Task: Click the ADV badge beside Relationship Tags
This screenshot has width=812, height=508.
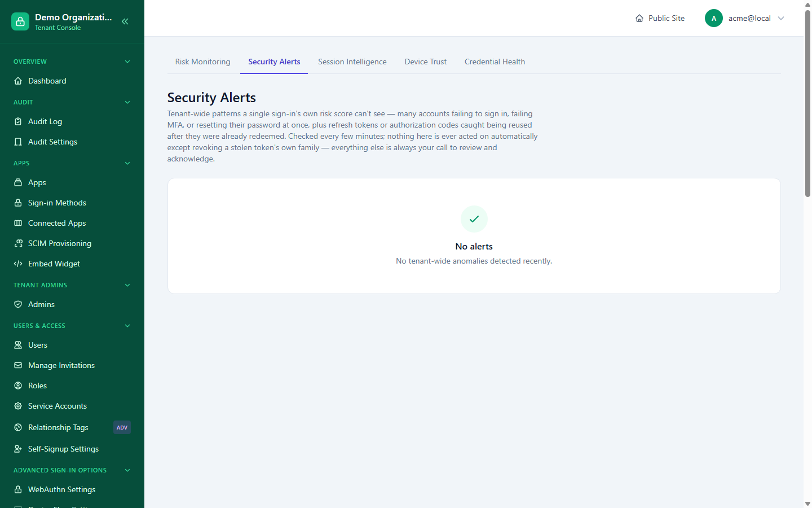Action: click(x=122, y=427)
